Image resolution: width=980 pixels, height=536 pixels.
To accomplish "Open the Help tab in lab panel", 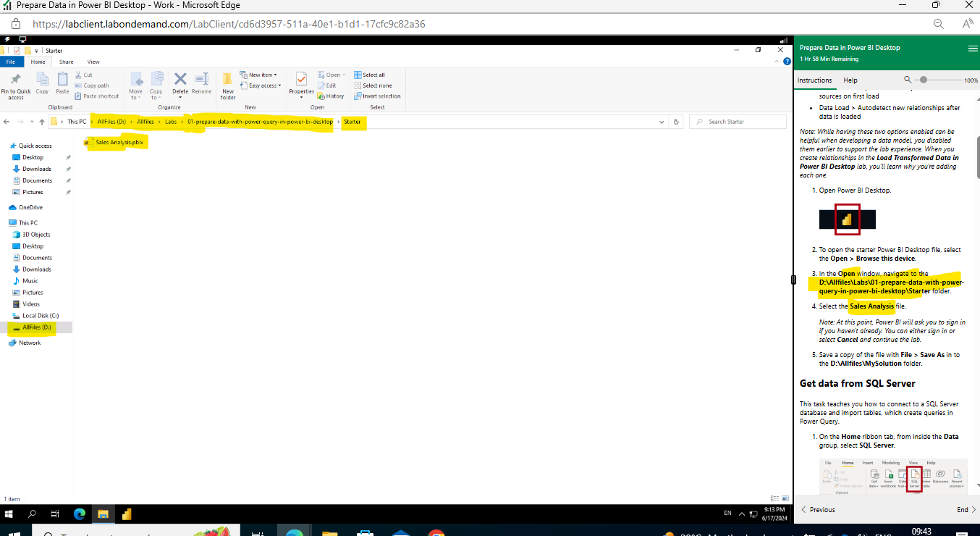I will [x=850, y=80].
